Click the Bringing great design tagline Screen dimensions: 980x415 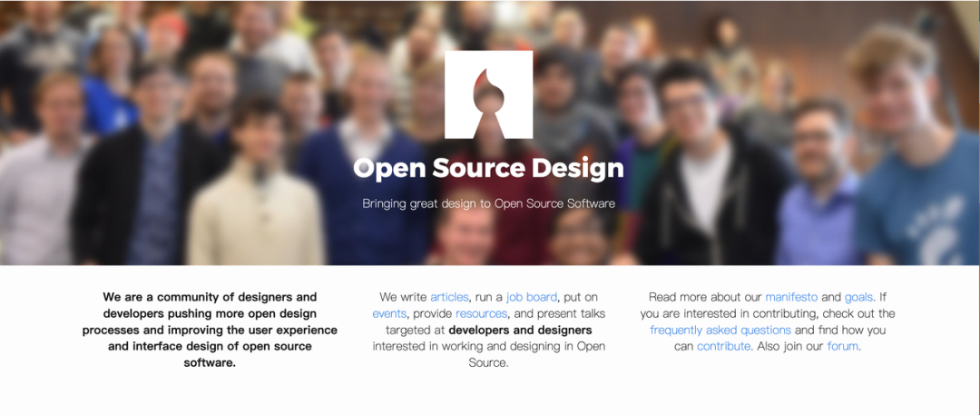click(488, 203)
